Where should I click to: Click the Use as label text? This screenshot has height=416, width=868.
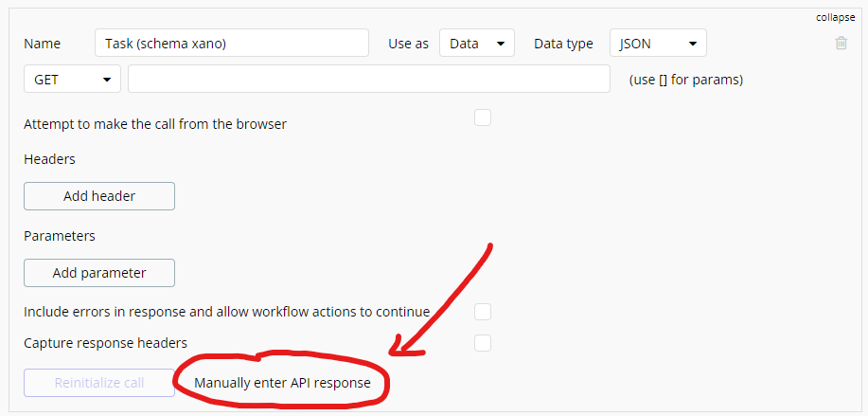(x=408, y=44)
